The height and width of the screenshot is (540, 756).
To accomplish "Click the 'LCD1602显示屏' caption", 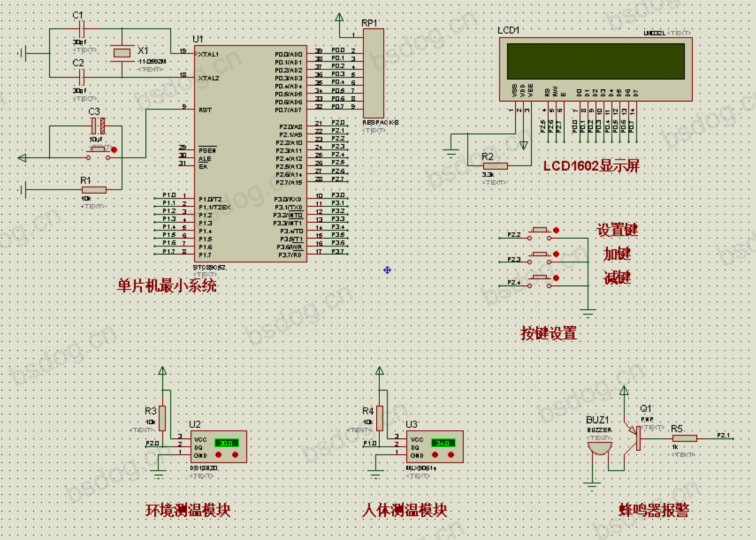I will click(x=592, y=166).
